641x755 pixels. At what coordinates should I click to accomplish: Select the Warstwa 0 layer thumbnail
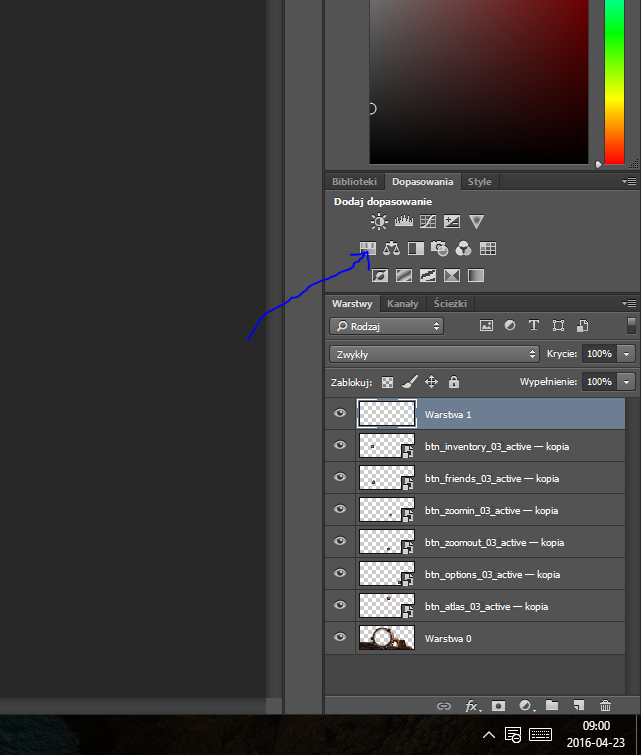pyautogui.click(x=387, y=638)
